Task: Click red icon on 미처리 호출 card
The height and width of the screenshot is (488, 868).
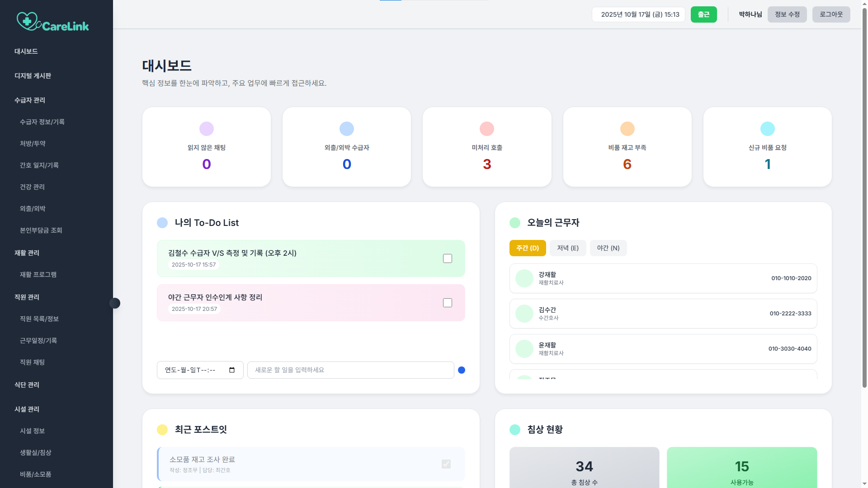Action: click(487, 129)
